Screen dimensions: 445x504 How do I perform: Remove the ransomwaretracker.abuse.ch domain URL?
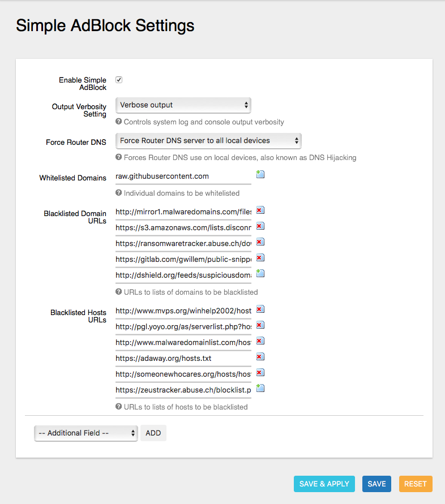[260, 242]
